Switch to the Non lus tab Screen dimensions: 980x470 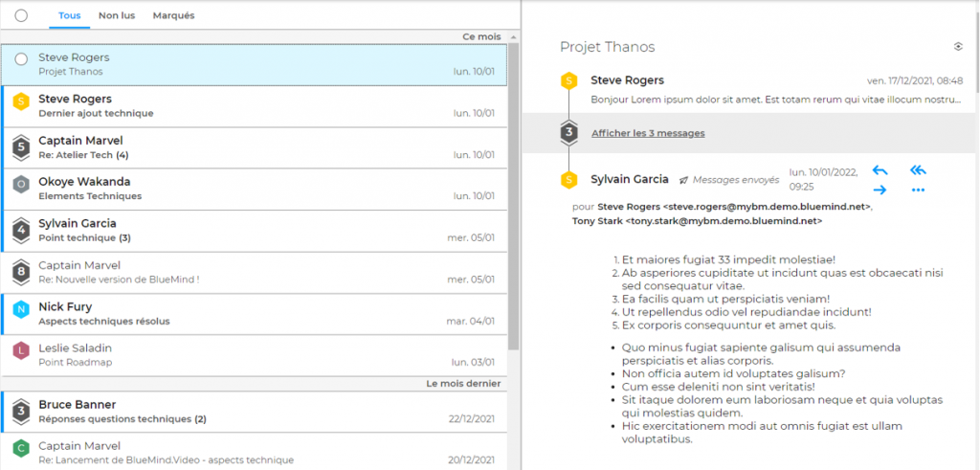point(116,15)
